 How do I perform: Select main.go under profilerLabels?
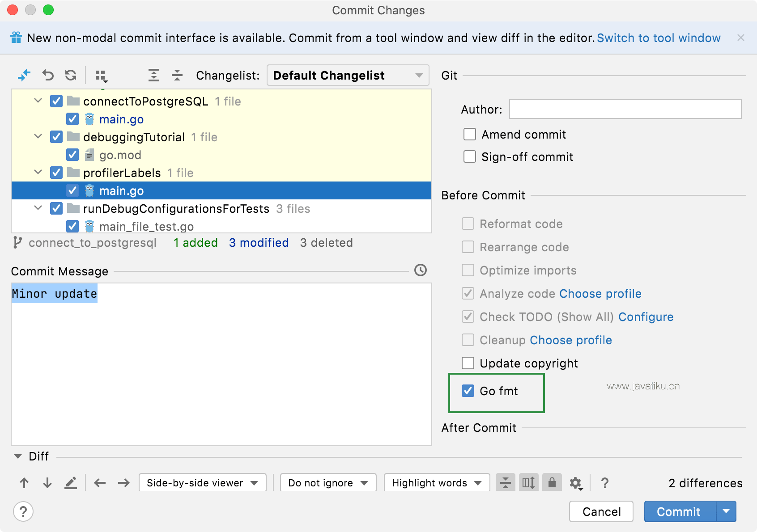[x=121, y=191]
